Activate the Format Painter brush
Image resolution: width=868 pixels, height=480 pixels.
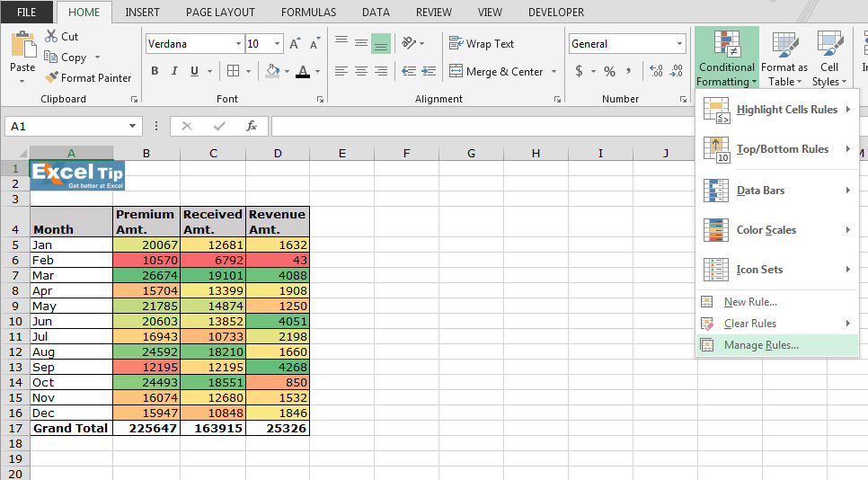coord(51,78)
